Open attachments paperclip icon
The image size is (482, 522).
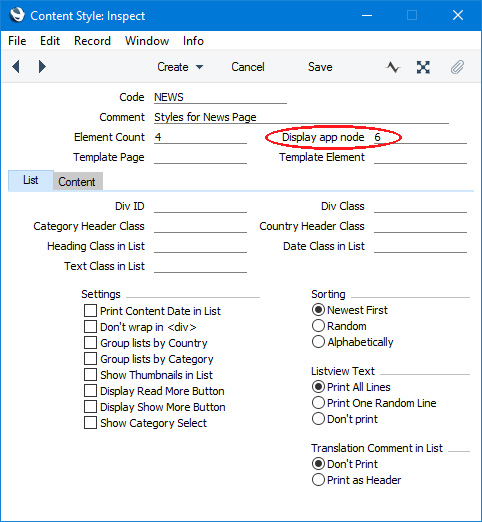(457, 67)
